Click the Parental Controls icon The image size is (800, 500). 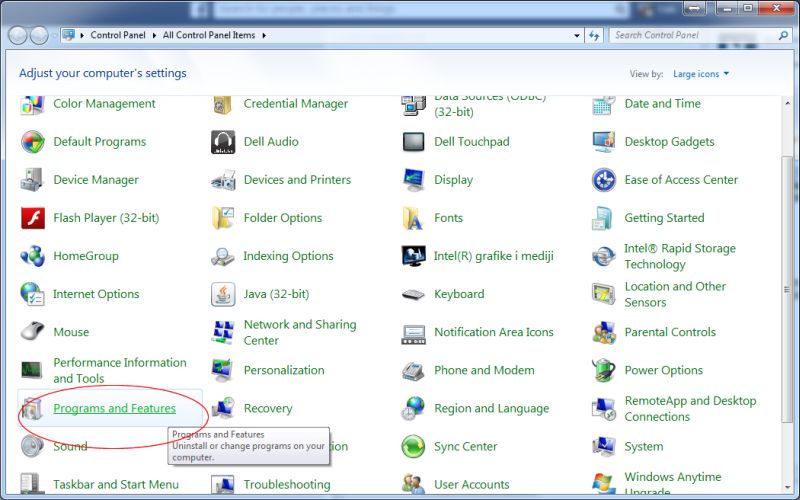[x=604, y=332]
